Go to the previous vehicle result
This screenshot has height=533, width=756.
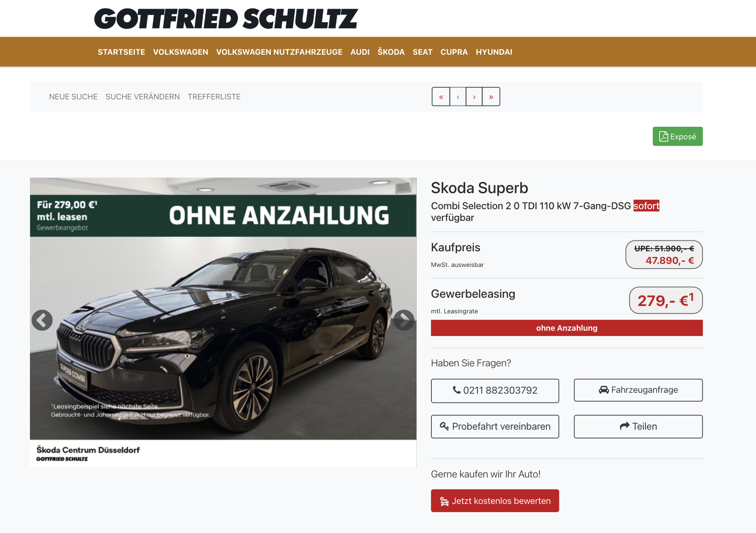click(x=458, y=97)
